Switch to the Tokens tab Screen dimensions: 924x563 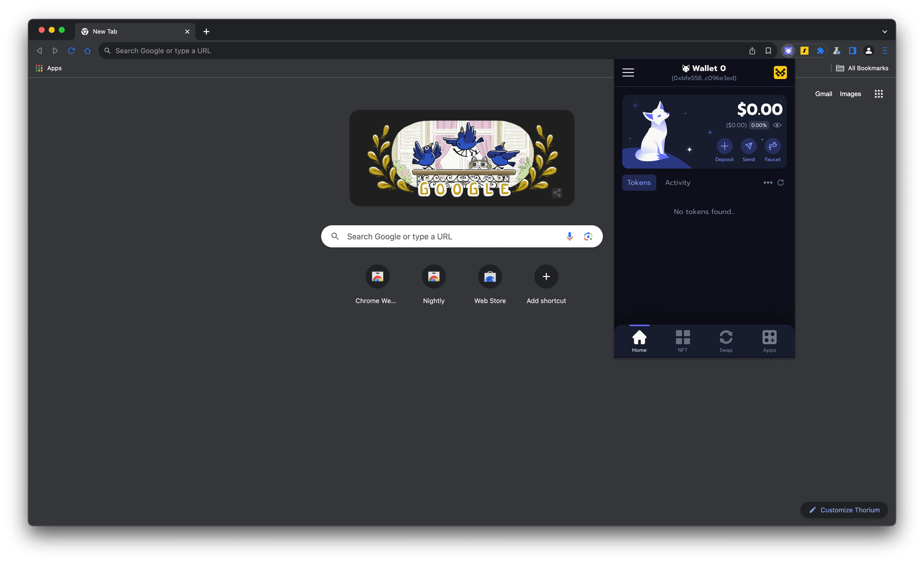point(639,182)
